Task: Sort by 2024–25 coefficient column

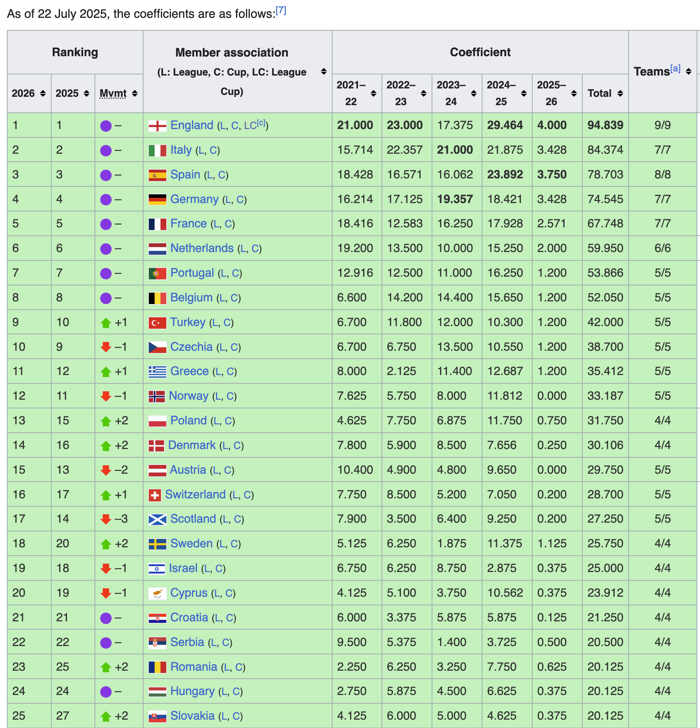Action: pos(524,93)
